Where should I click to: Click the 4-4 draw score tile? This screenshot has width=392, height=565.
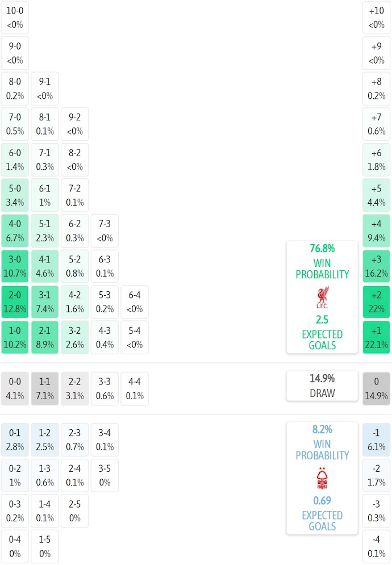point(135,389)
